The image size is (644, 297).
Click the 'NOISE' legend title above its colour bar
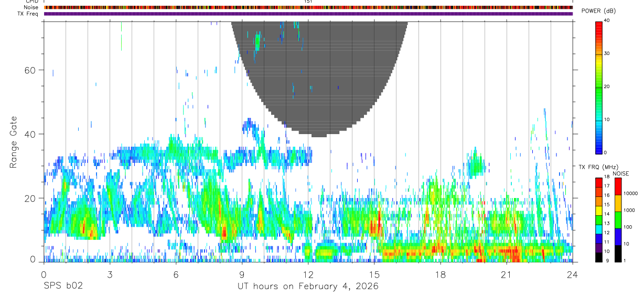click(620, 173)
